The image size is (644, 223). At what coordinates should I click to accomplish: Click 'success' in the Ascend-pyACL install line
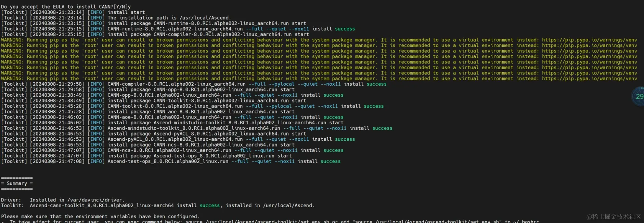tap(345, 139)
